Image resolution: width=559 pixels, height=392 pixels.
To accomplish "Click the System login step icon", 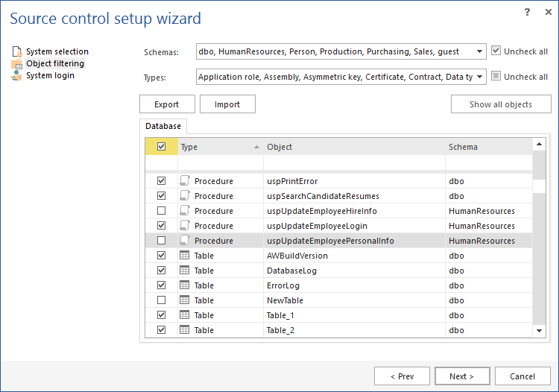I will (x=16, y=76).
